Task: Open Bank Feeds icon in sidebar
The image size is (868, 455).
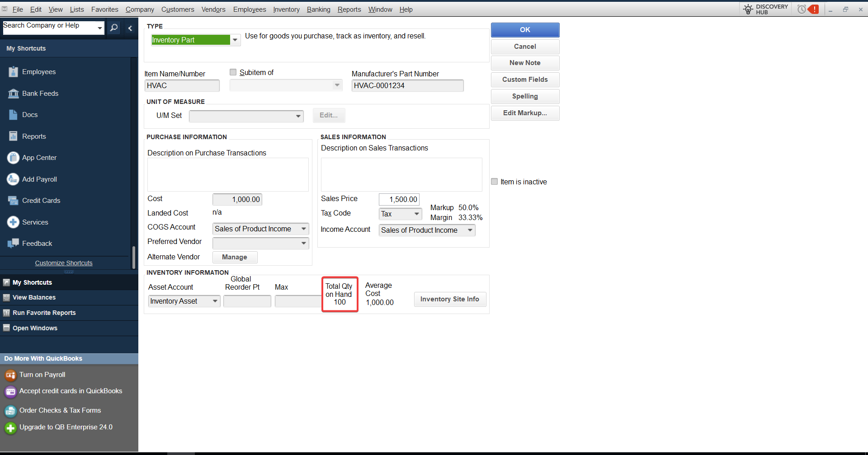Action: click(x=13, y=94)
